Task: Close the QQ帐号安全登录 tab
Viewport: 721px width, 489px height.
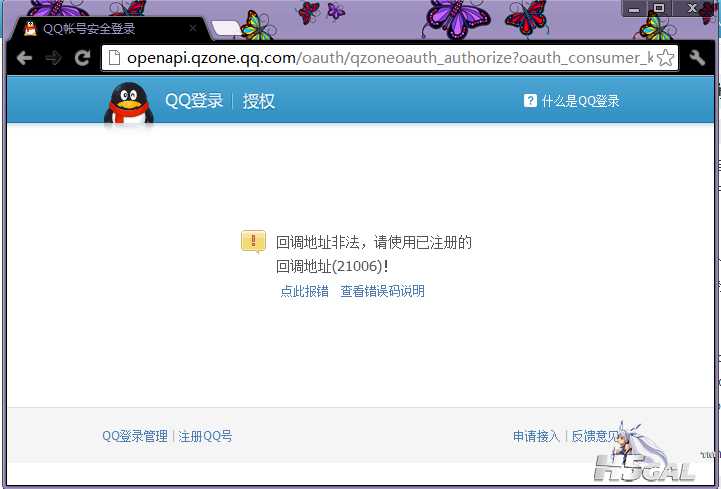Action: tap(193, 28)
